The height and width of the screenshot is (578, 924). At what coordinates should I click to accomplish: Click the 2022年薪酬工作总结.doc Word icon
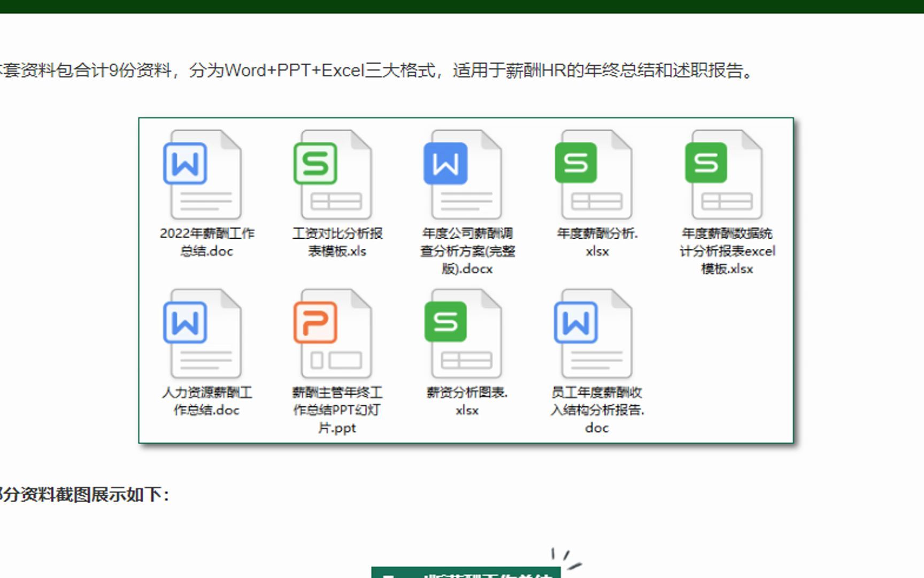coord(202,174)
